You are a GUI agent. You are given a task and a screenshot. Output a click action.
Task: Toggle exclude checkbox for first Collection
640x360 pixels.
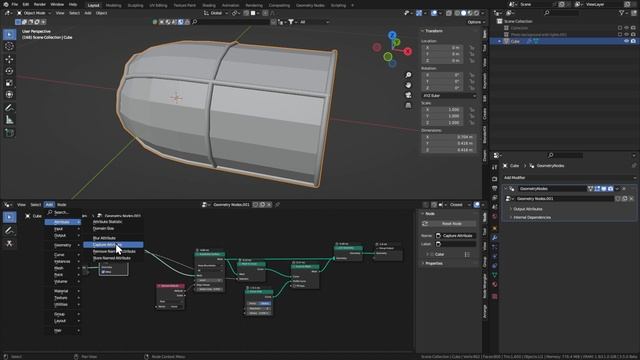click(x=620, y=28)
